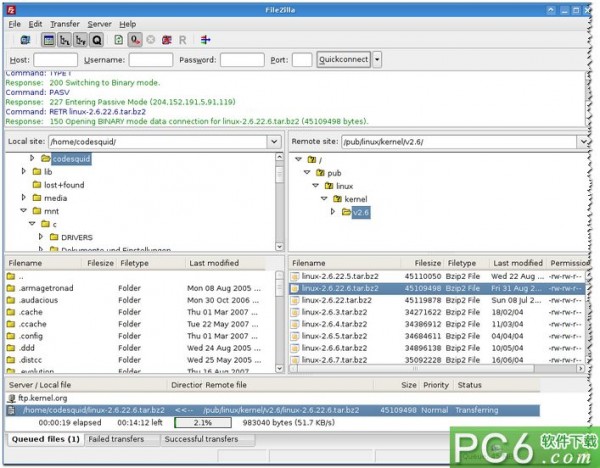Expand the v2.6 folder in remote tree
Image resolution: width=600 pixels, height=468 pixels.
tap(333, 212)
